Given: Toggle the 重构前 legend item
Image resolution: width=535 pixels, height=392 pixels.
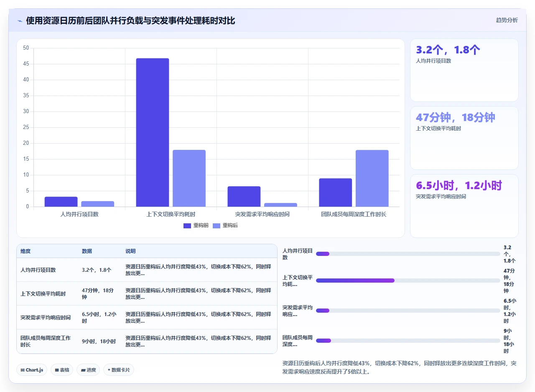Looking at the screenshot, I should 196,225.
